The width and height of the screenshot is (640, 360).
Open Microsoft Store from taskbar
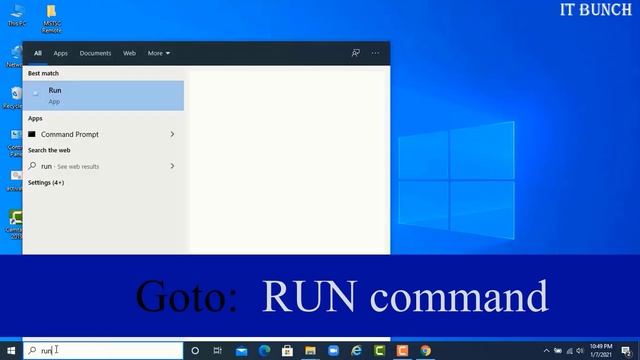coord(287,351)
